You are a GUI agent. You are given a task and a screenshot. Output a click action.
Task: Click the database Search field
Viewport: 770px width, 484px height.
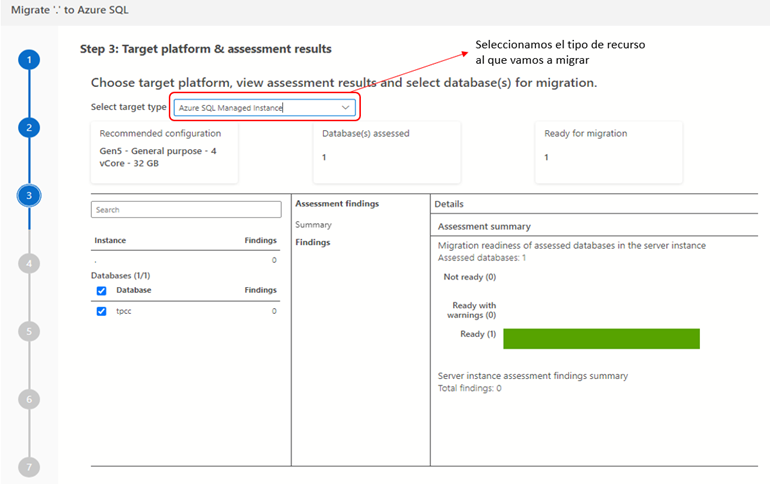tap(186, 210)
